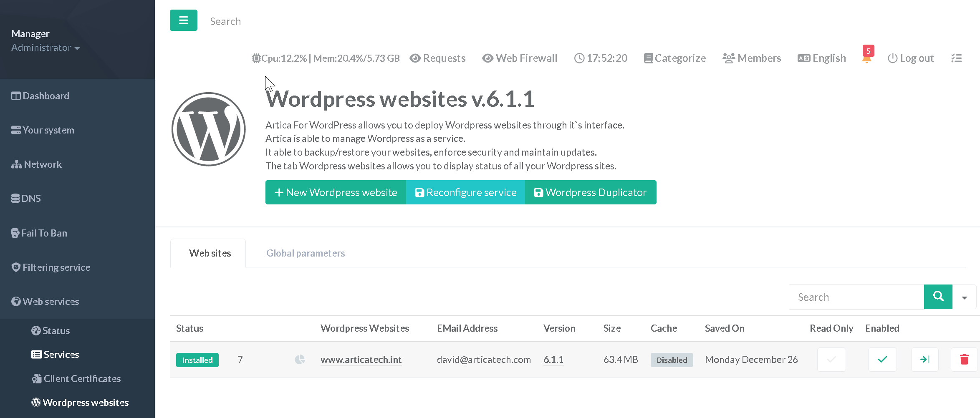Expand the Administrator account dropdown
This screenshot has height=418, width=980.
(45, 48)
